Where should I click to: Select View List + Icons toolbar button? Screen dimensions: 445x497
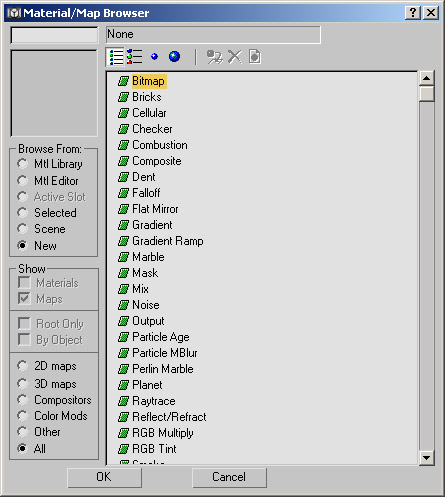(135, 57)
